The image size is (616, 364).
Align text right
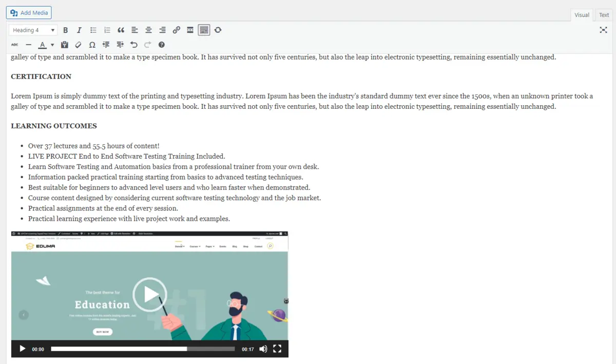(x=162, y=30)
